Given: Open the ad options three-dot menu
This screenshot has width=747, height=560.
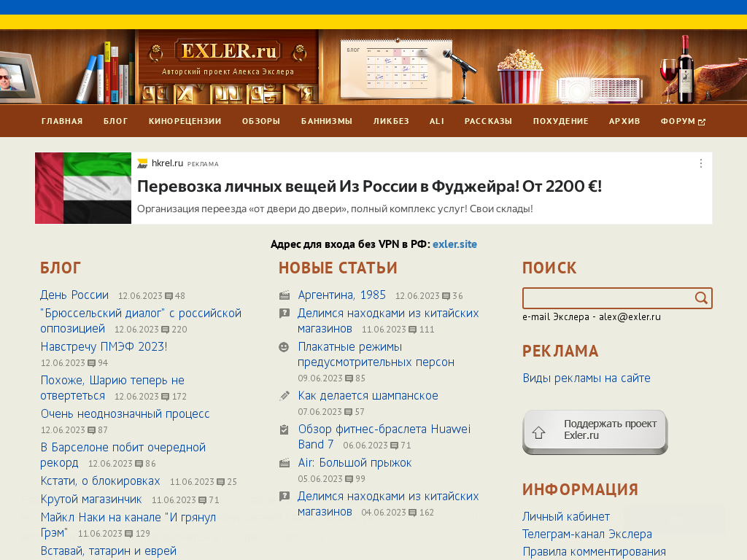Looking at the screenshot, I should tap(701, 163).
